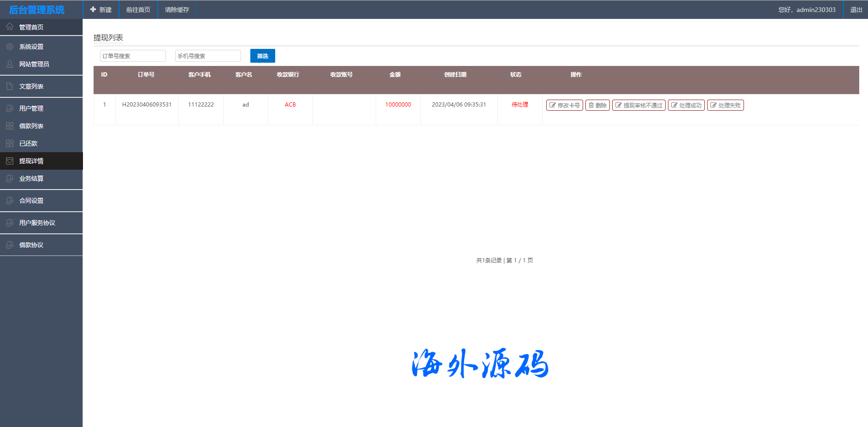This screenshot has width=868, height=427.
Task: Go to 借款协议 sidebar entry
Action: click(31, 245)
